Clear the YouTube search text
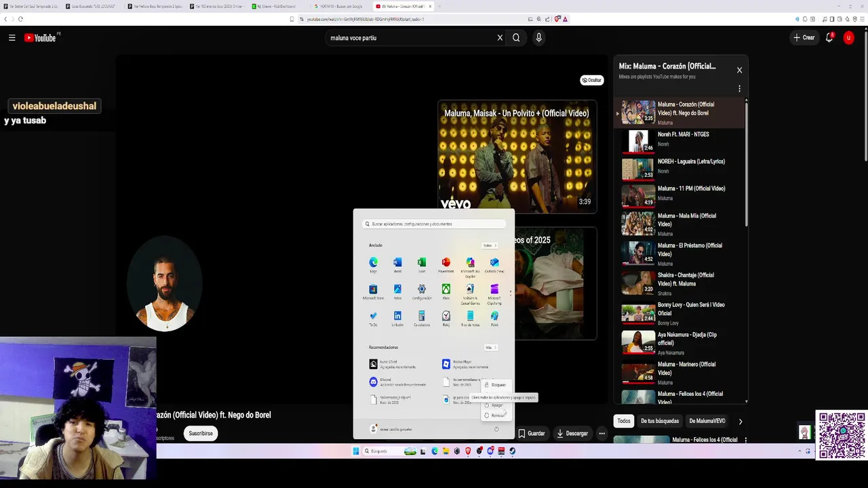 tap(500, 38)
